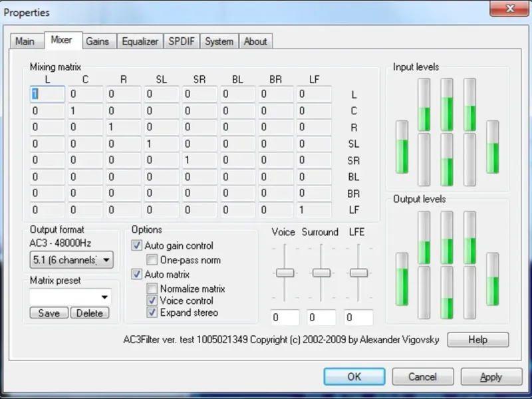The height and width of the screenshot is (399, 532).
Task: Click the Save preset button
Action: 49,313
